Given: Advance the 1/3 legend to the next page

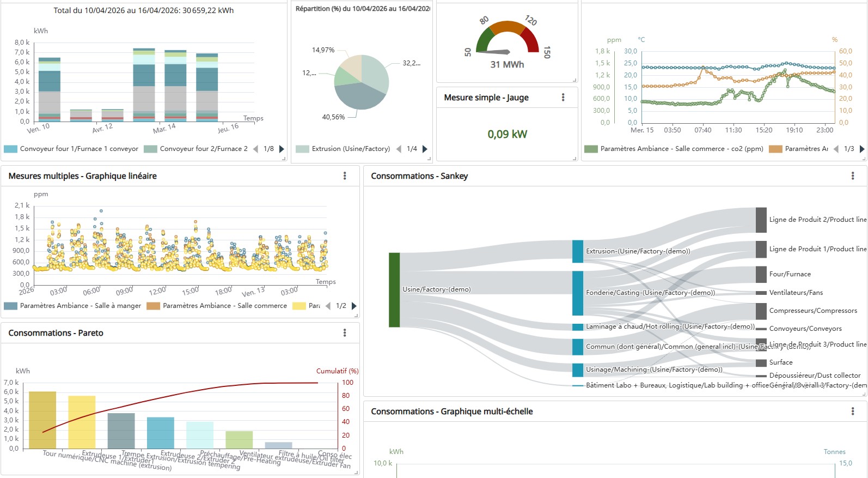Looking at the screenshot, I should [x=862, y=149].
